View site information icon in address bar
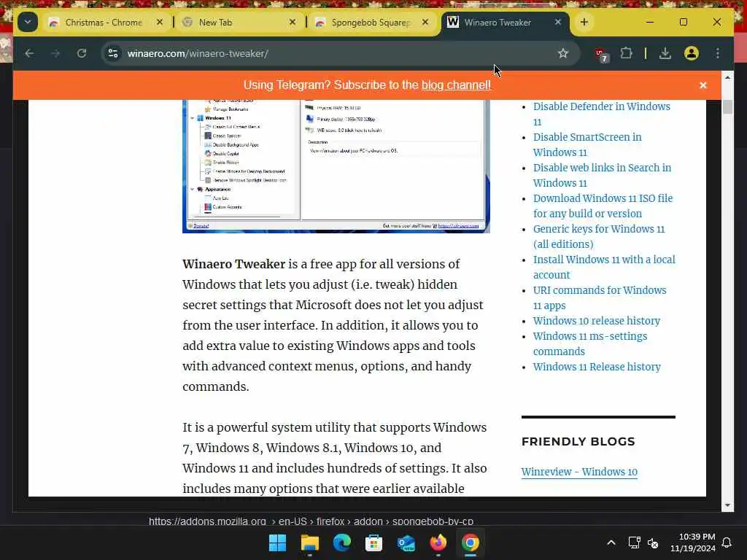 [113, 53]
